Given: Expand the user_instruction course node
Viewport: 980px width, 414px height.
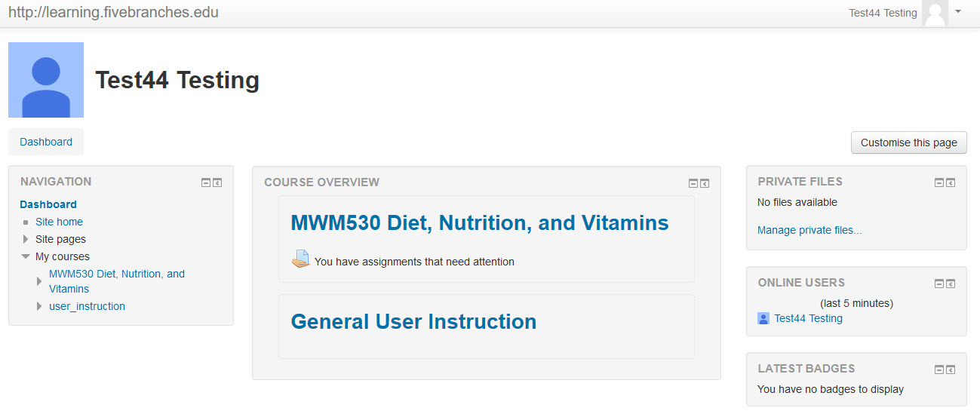Looking at the screenshot, I should [39, 306].
